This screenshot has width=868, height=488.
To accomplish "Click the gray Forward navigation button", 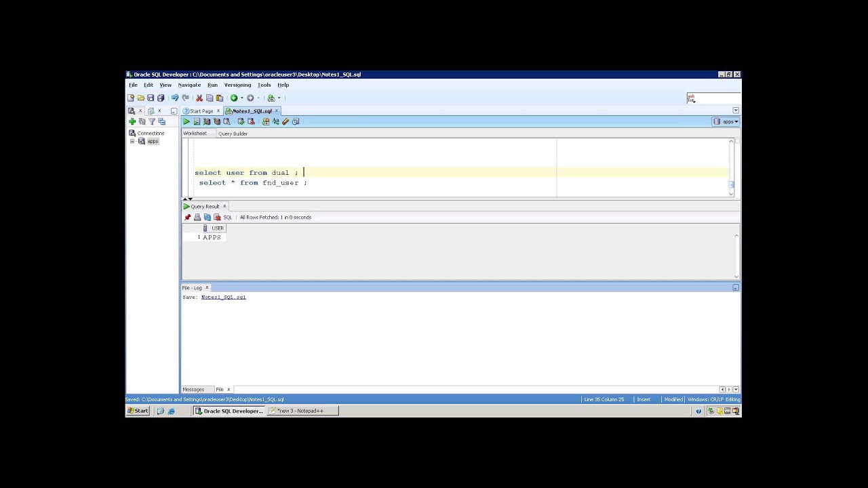I will tap(250, 98).
